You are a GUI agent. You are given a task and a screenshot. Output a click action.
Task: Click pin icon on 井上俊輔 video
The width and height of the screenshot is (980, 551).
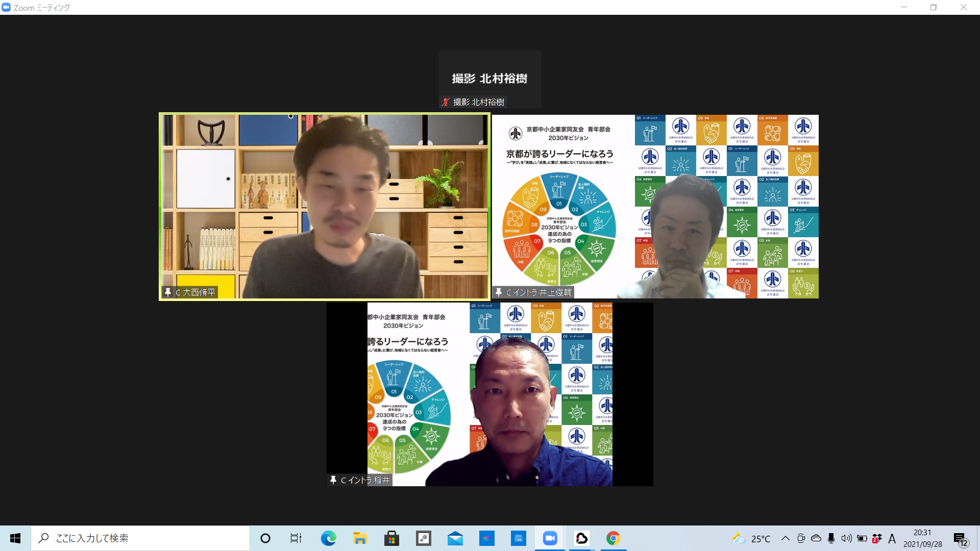(x=499, y=292)
